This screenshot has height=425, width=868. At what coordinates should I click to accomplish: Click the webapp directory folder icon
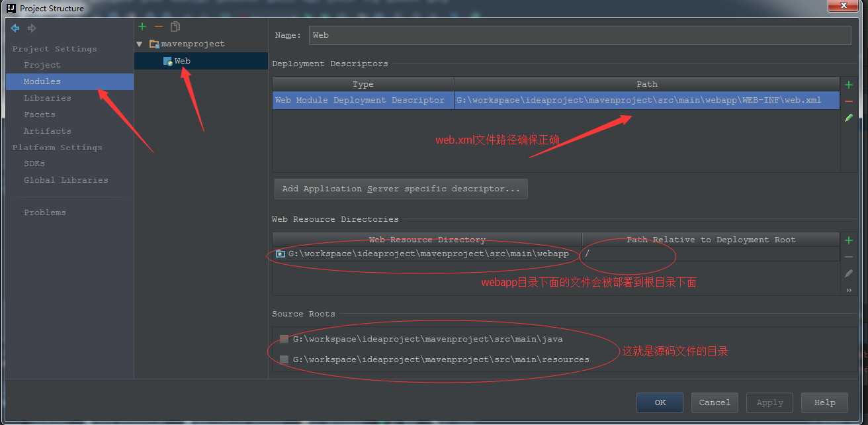pos(281,254)
